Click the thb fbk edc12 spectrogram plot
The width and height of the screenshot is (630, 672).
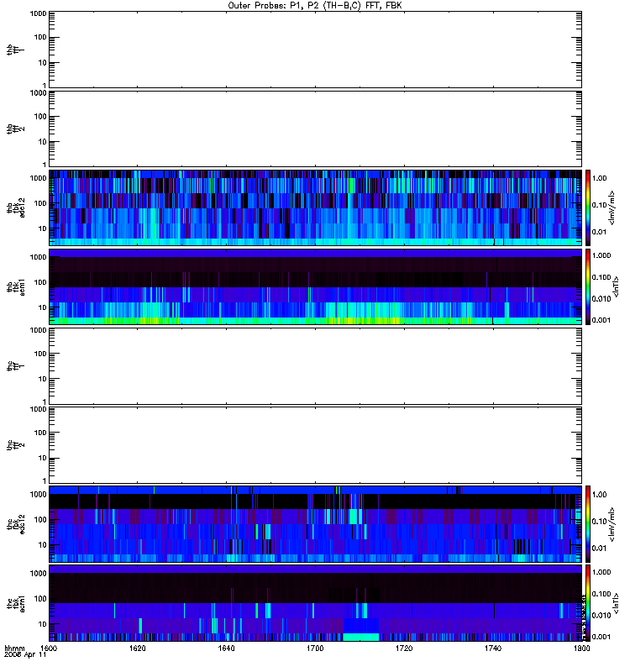(316, 207)
